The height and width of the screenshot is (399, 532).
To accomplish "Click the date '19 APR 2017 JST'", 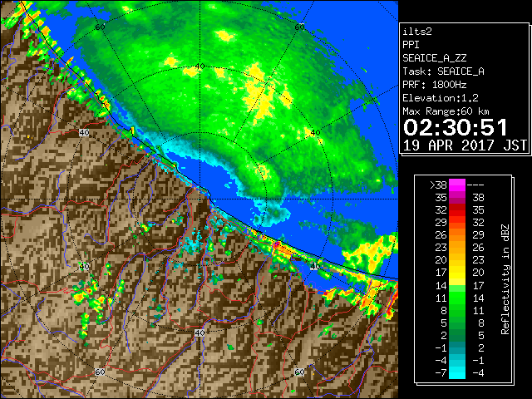I will pyautogui.click(x=465, y=145).
